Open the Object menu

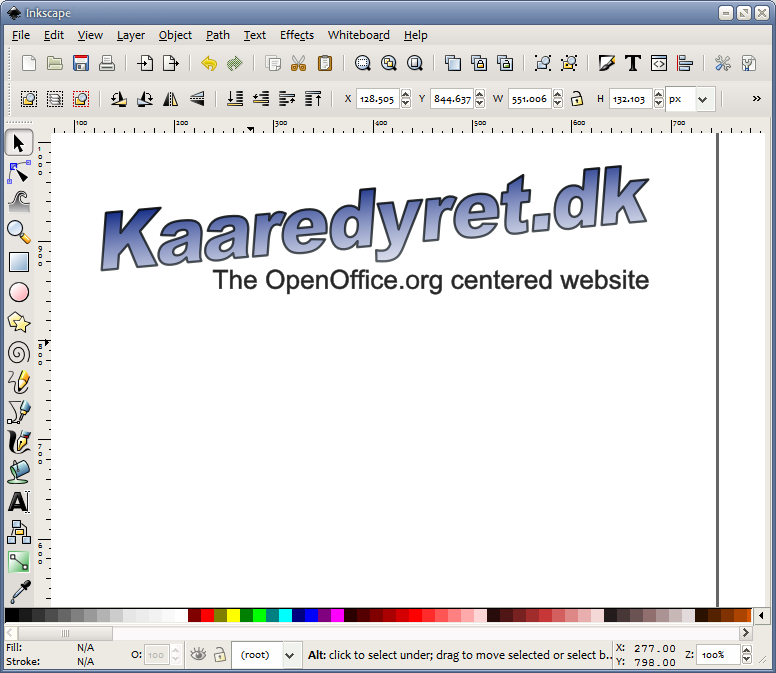click(175, 35)
